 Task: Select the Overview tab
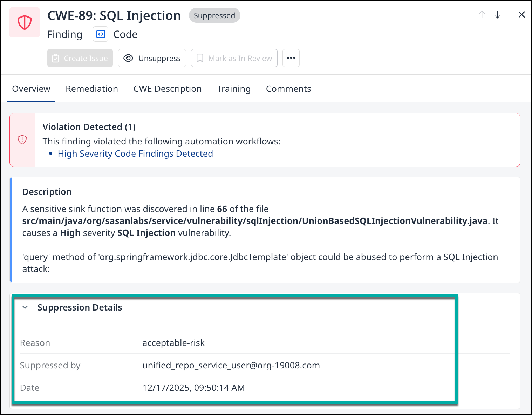(x=31, y=89)
